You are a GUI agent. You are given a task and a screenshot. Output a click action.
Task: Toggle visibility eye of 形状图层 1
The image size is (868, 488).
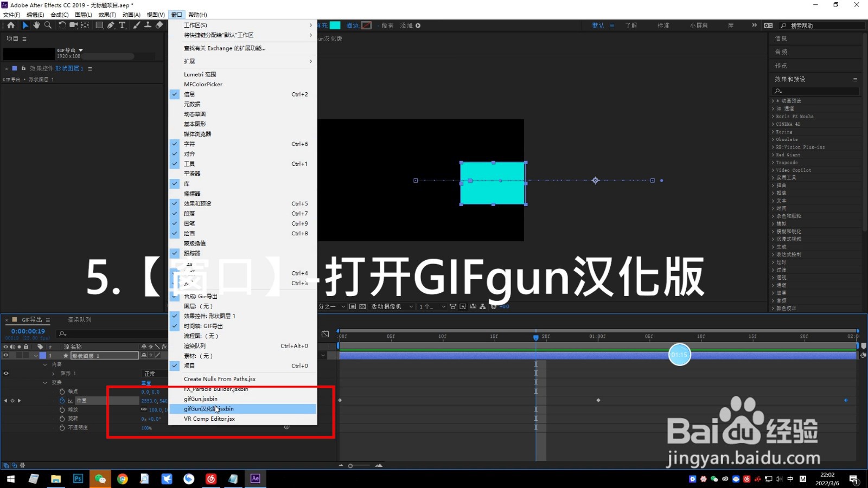[x=6, y=356]
